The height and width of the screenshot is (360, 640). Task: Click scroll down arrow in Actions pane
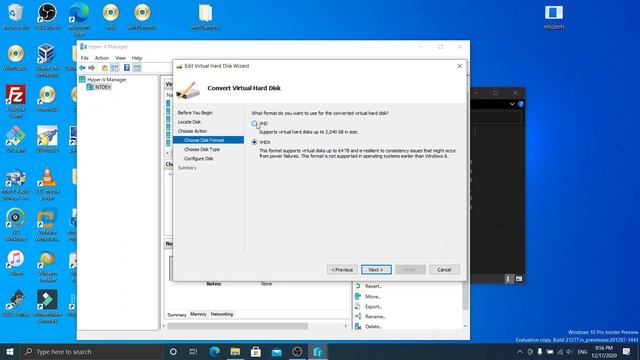click(465, 326)
